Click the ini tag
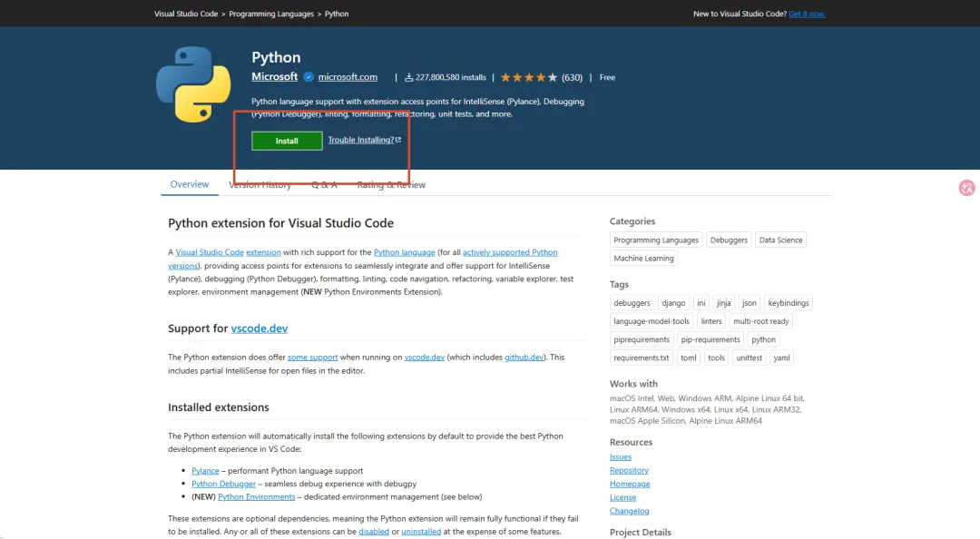This screenshot has height=539, width=980. pyautogui.click(x=701, y=303)
